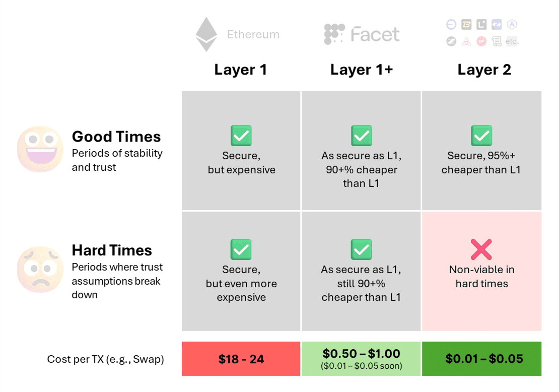Click the Scroll parchment logo

coord(497,42)
